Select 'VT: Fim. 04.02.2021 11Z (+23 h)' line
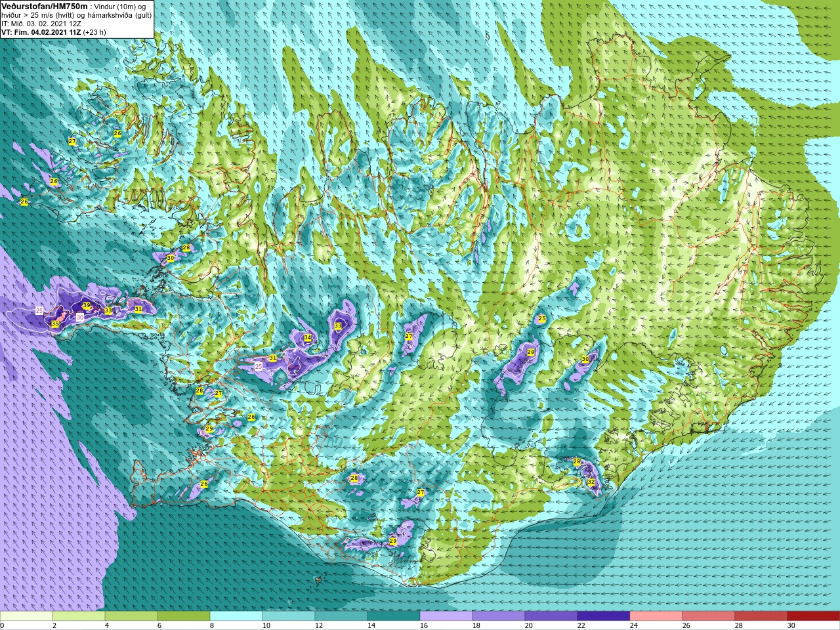840x630 pixels. click(53, 32)
